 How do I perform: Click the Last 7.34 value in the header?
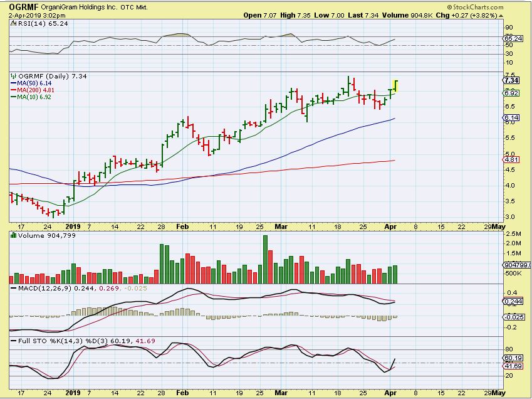pyautogui.click(x=363, y=15)
